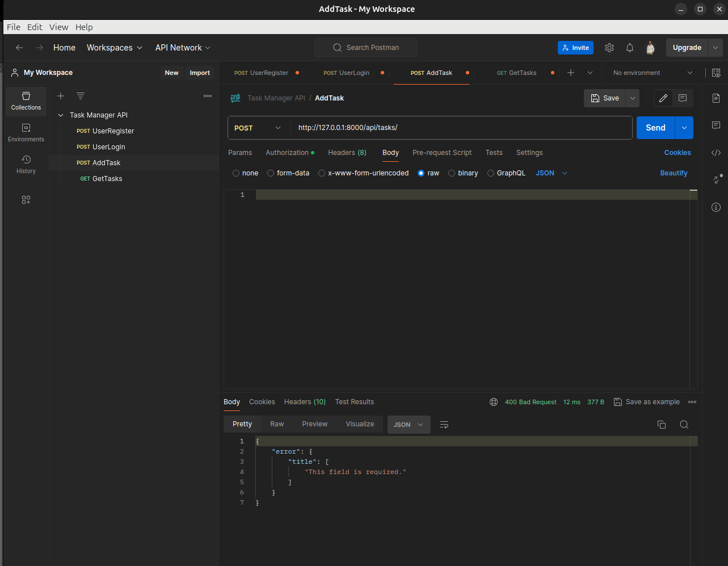Viewport: 728px width, 566px height.
Task: Open the code snippet icon in right sidebar
Action: (x=716, y=152)
